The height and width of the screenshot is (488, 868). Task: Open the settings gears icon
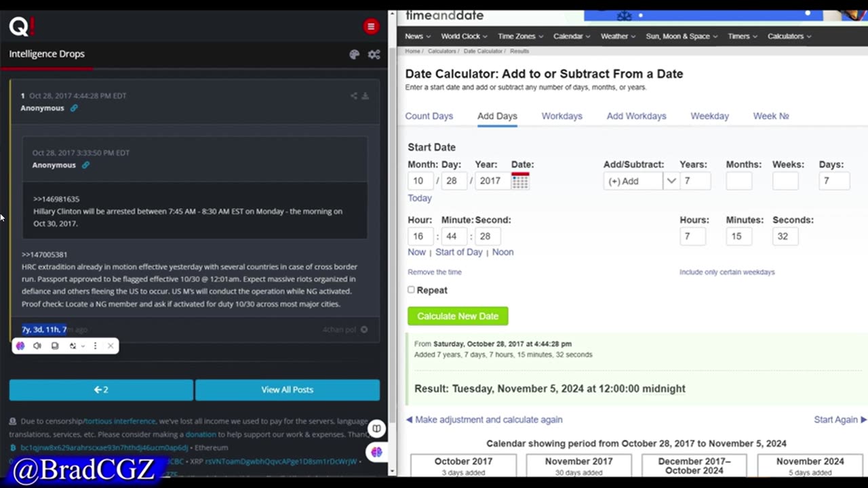point(374,54)
